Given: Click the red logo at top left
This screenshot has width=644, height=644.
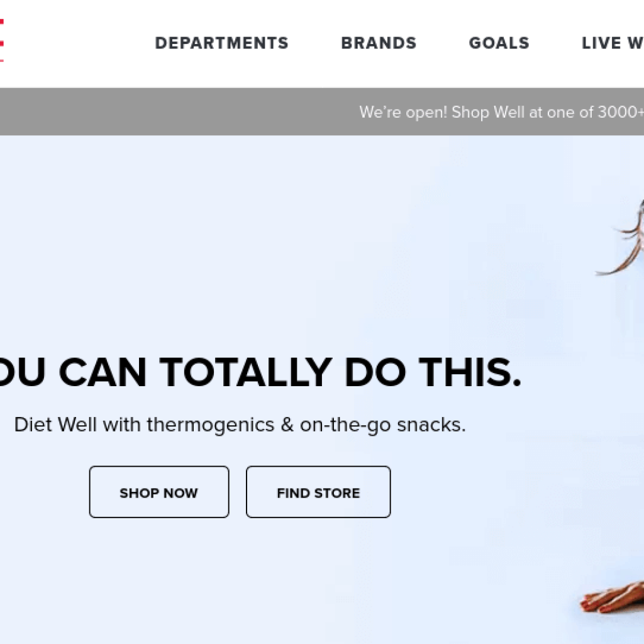Looking at the screenshot, I should 2,41.
